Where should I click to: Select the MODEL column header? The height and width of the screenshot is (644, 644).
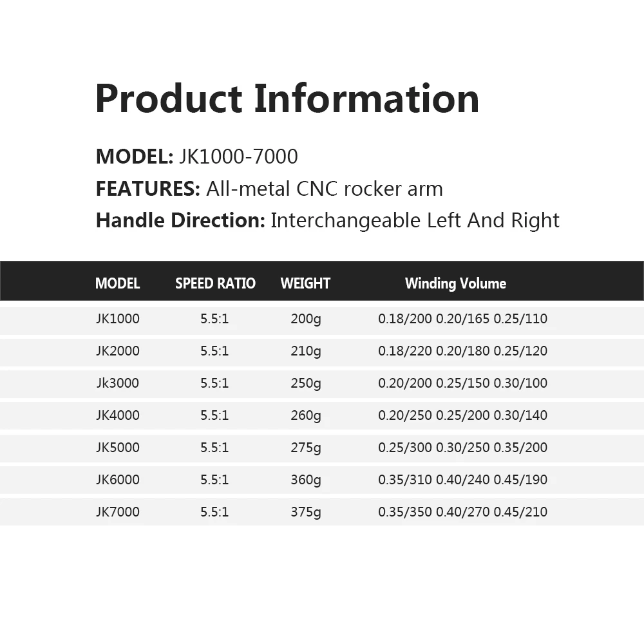(117, 283)
